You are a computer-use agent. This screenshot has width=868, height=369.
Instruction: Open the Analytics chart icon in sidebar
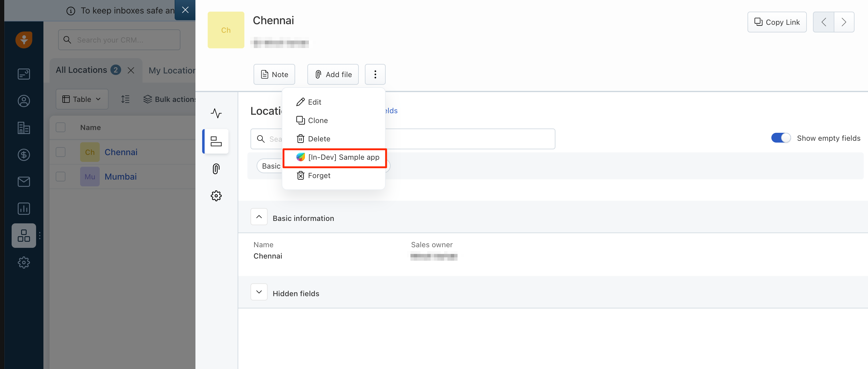24,209
